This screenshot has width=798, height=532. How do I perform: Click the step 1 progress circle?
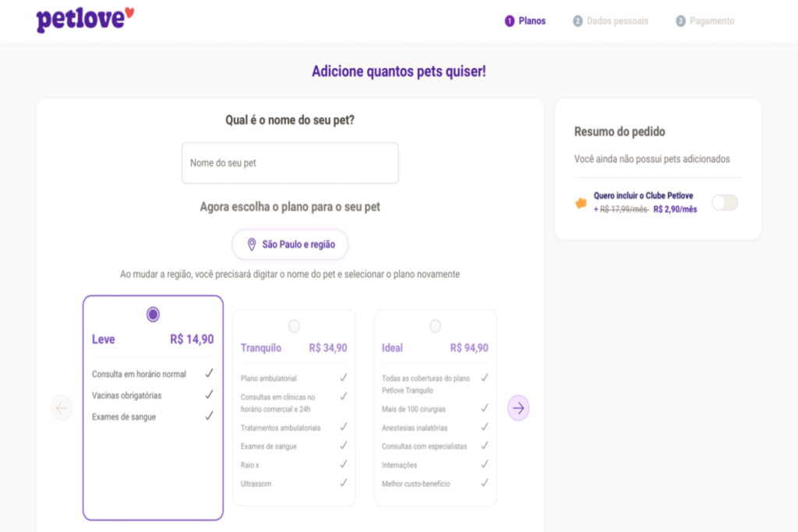tap(509, 21)
